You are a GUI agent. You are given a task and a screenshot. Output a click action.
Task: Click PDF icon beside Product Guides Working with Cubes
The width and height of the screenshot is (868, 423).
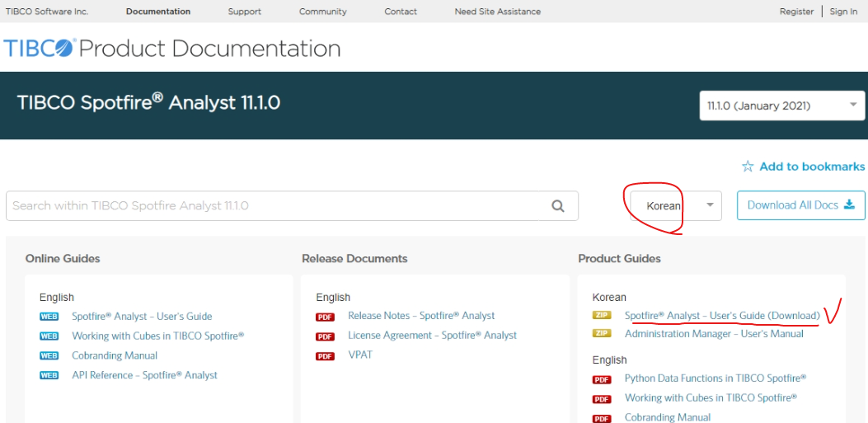(x=602, y=398)
